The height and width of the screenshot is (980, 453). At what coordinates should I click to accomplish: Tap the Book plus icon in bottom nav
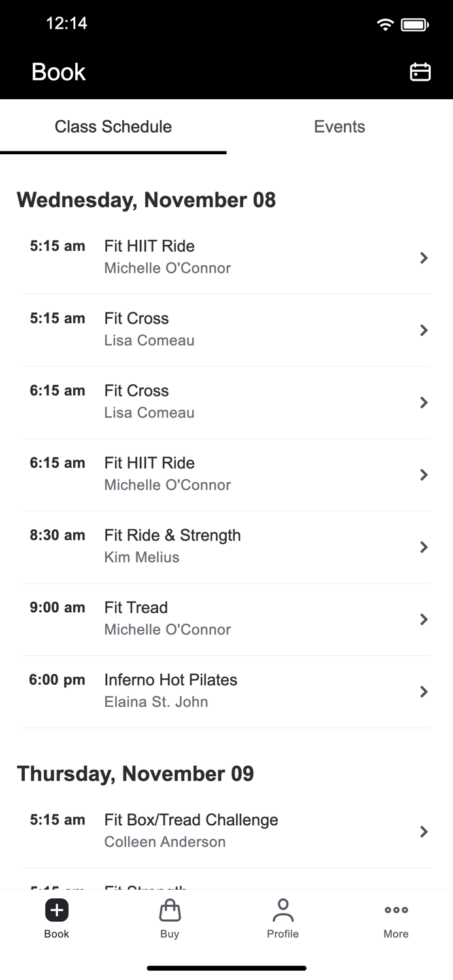pyautogui.click(x=56, y=909)
